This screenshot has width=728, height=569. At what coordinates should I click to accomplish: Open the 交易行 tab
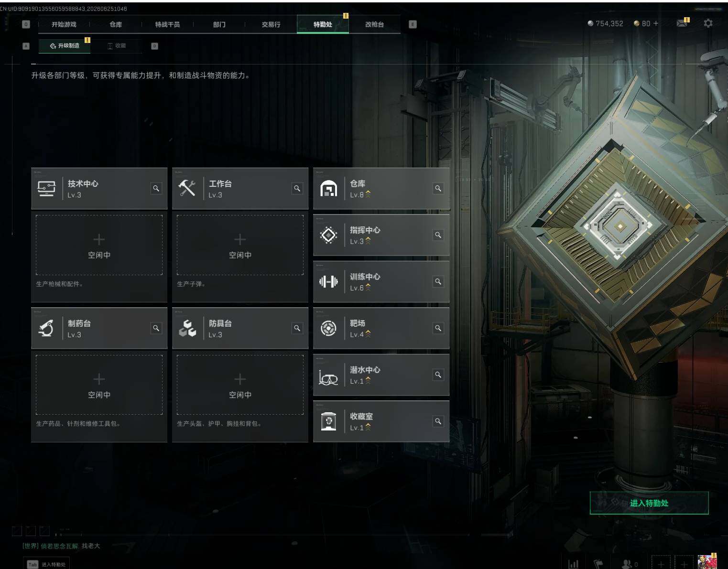point(271,24)
